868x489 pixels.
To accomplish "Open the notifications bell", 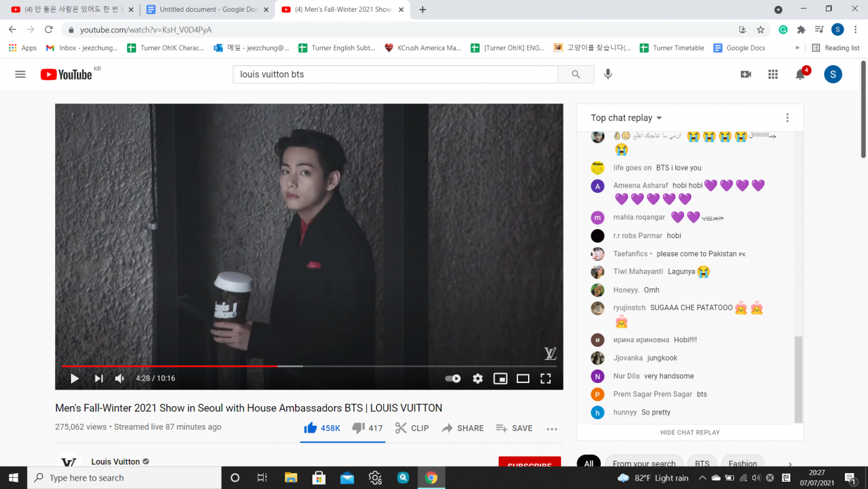I will point(800,74).
